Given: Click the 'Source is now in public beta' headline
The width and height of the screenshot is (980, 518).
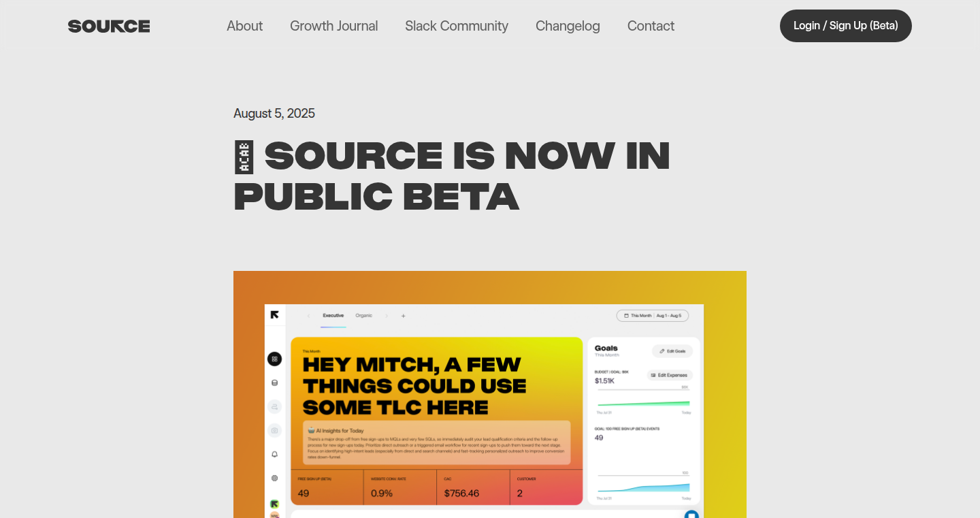Looking at the screenshot, I should (x=452, y=176).
